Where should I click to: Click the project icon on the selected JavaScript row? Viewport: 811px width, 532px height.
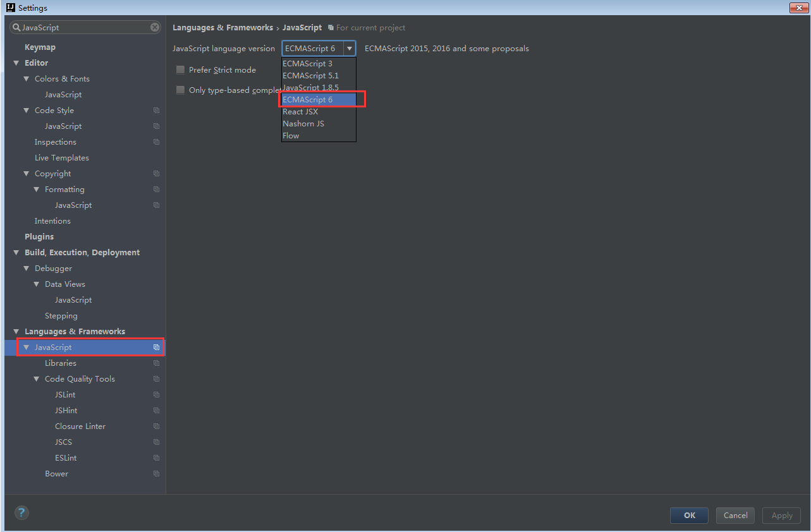pos(156,348)
